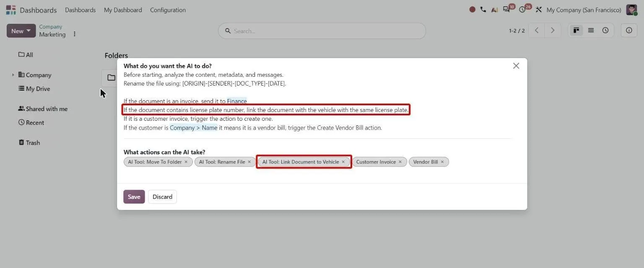Switch to kanban view
The image size is (644, 268).
pos(576,31)
